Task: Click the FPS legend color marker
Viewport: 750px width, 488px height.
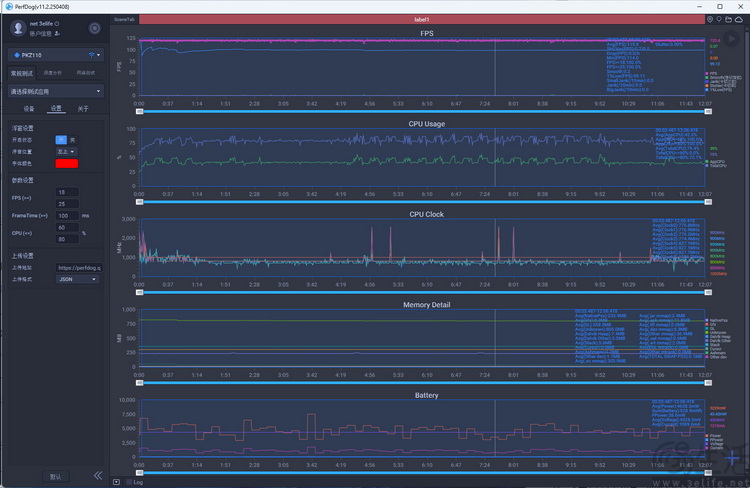Action: tap(706, 74)
